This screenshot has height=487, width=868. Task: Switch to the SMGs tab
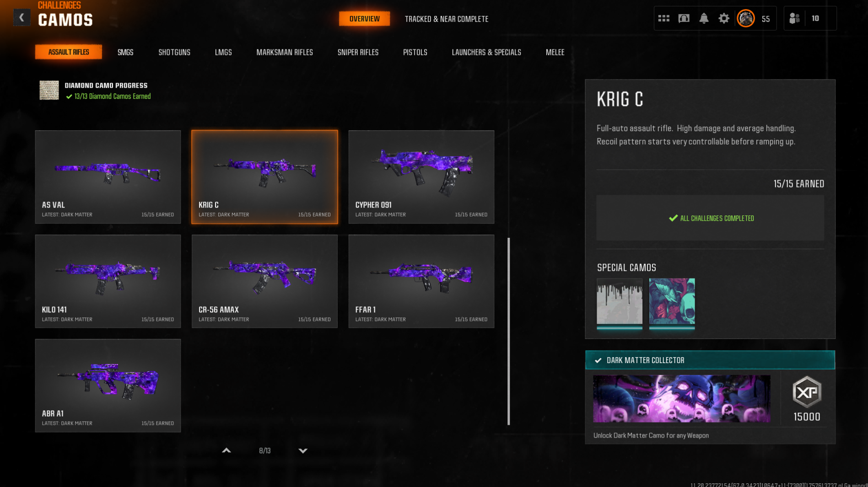[x=125, y=52]
